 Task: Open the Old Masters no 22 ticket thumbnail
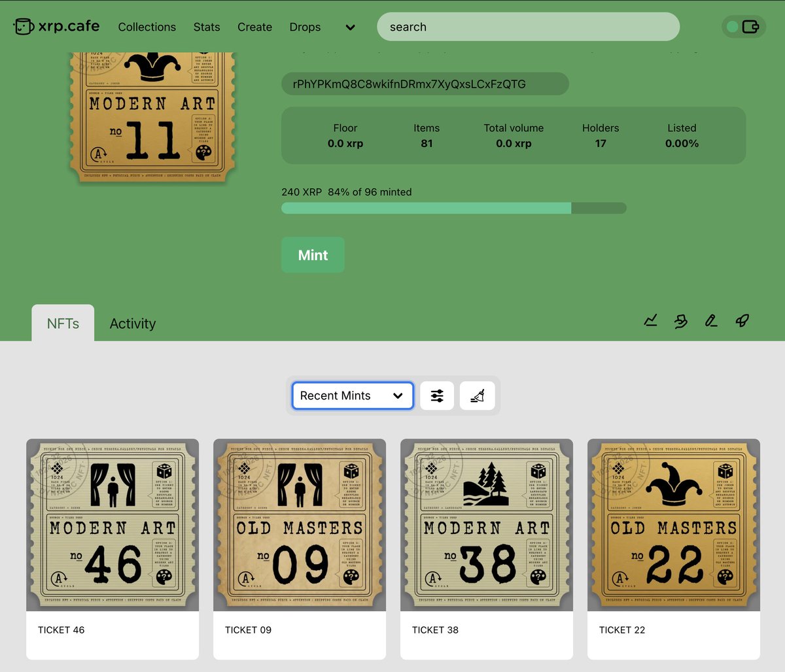pyautogui.click(x=674, y=525)
